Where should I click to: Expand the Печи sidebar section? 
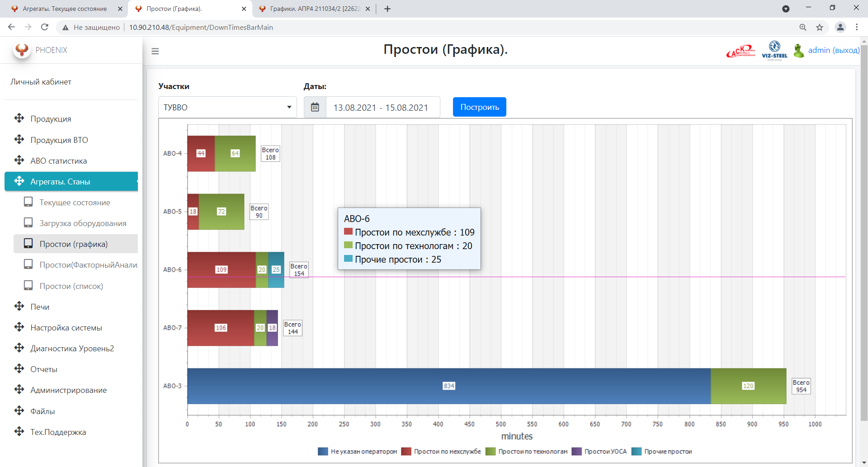[40, 307]
